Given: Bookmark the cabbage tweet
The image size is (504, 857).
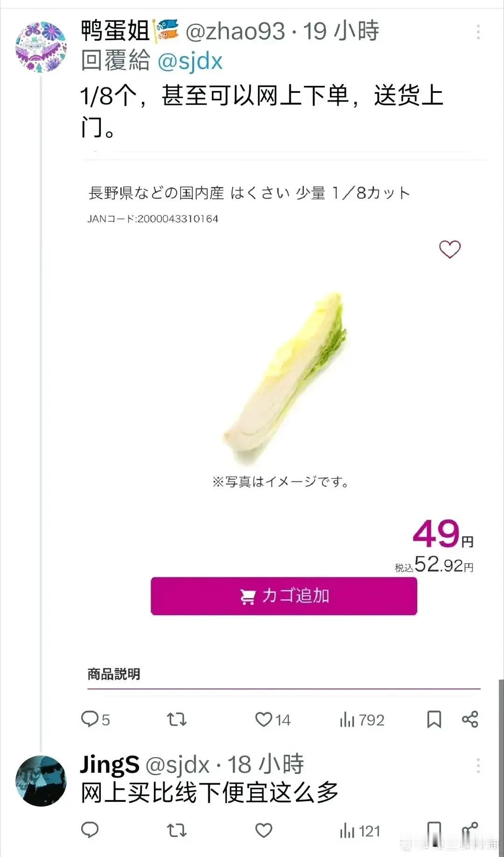Looking at the screenshot, I should [434, 719].
